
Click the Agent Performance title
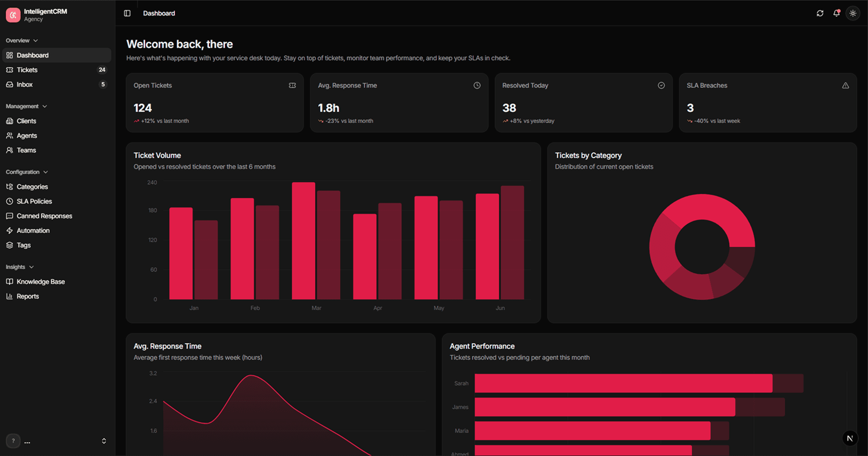(482, 346)
